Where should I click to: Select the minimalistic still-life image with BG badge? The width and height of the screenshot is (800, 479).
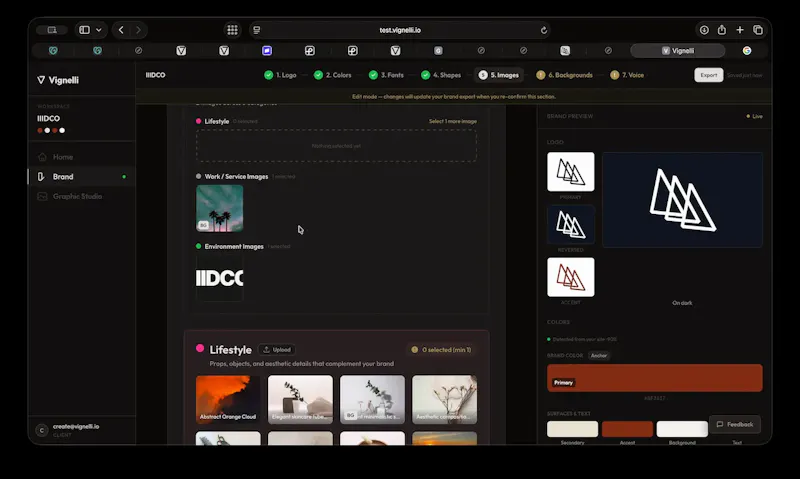pyautogui.click(x=372, y=399)
